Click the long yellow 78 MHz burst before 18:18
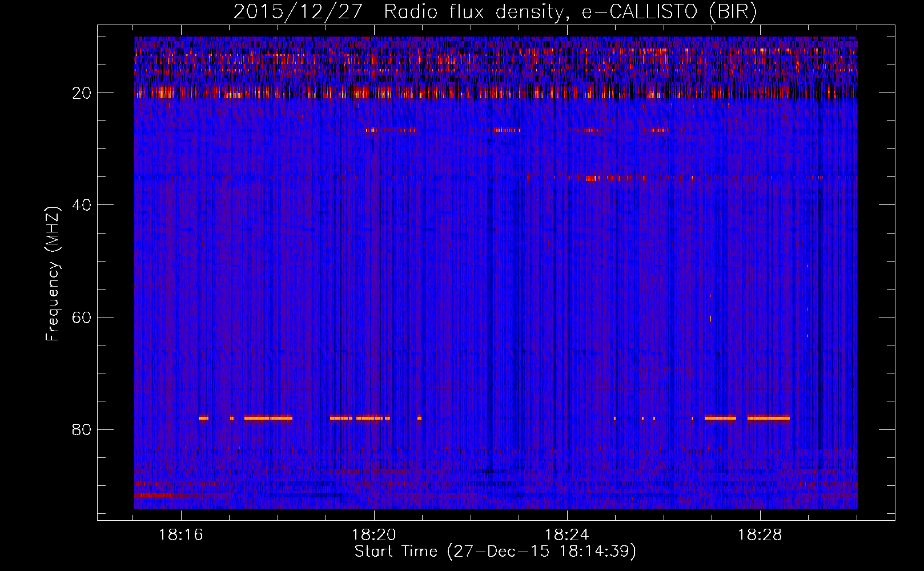 click(x=268, y=418)
